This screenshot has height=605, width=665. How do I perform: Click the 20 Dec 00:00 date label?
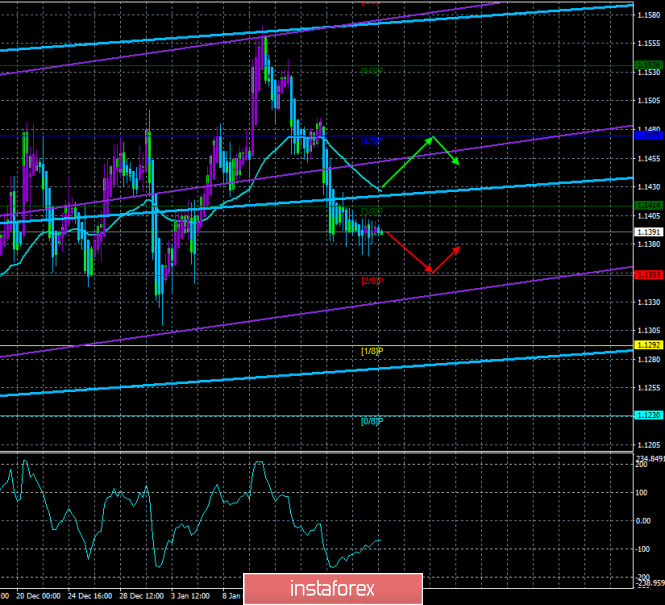pyautogui.click(x=38, y=596)
